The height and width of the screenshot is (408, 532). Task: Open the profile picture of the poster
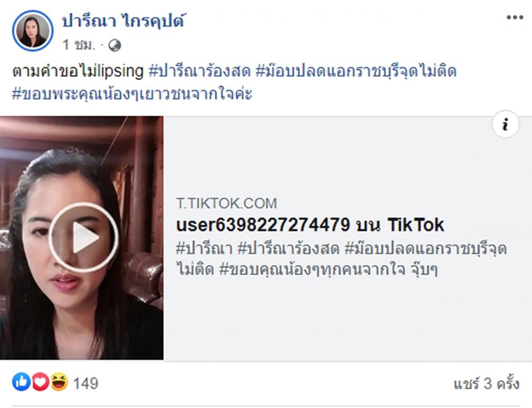pos(32,30)
